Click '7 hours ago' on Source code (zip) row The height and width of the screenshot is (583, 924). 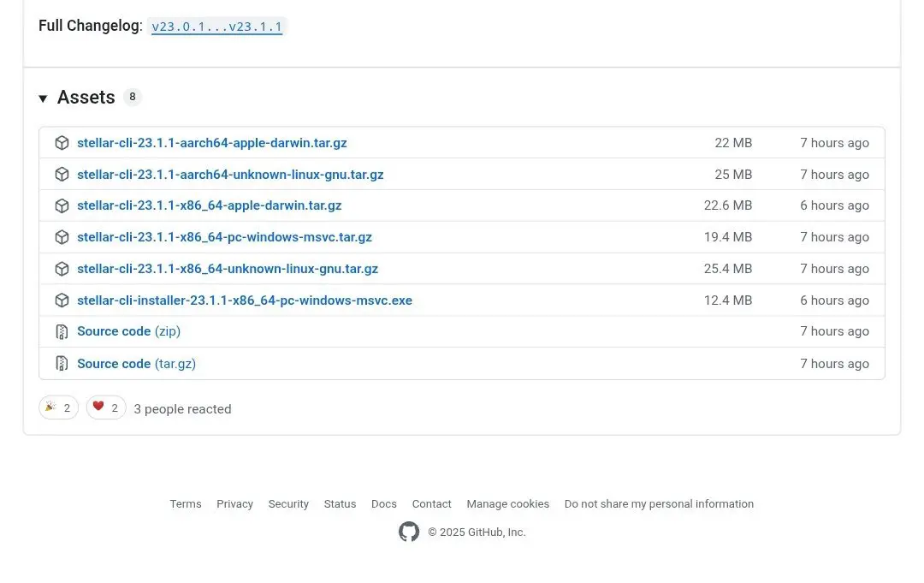click(834, 331)
